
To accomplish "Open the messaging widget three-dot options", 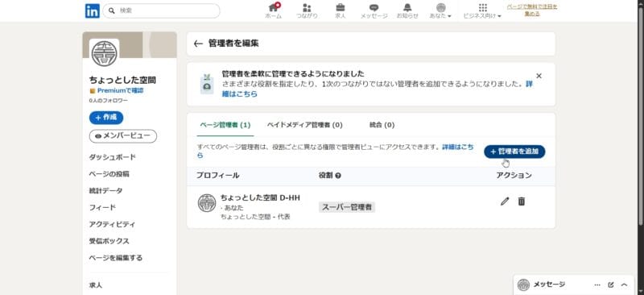I will tap(597, 285).
